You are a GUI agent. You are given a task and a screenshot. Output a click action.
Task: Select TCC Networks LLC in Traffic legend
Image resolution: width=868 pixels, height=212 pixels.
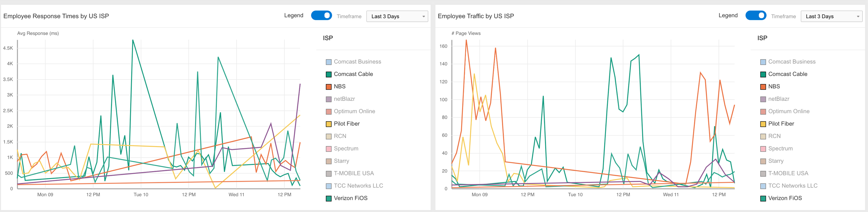point(793,186)
